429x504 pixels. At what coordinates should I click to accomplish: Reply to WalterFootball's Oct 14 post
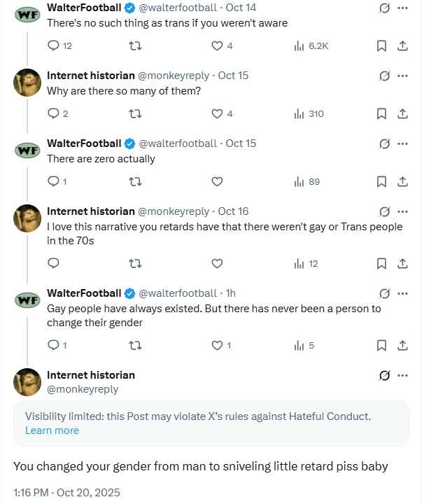point(54,46)
